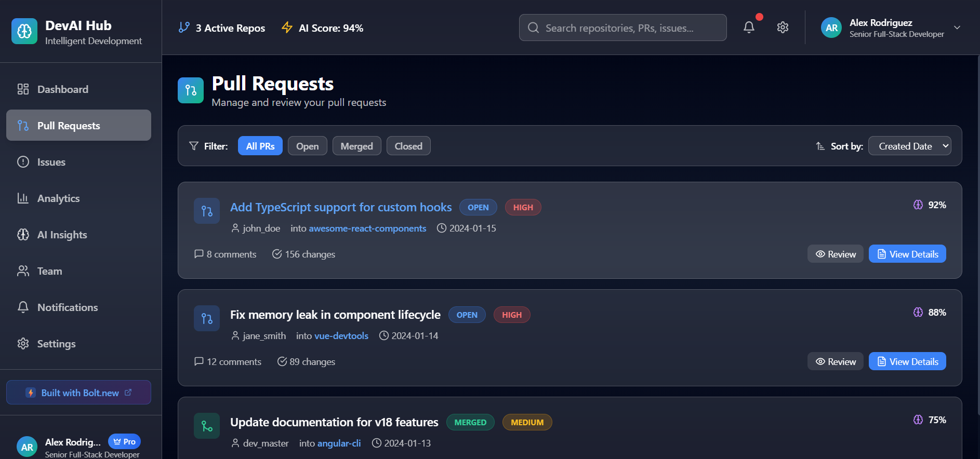Click the AI brain icon next to 92%
Viewport: 980px width, 459px height.
pos(918,205)
